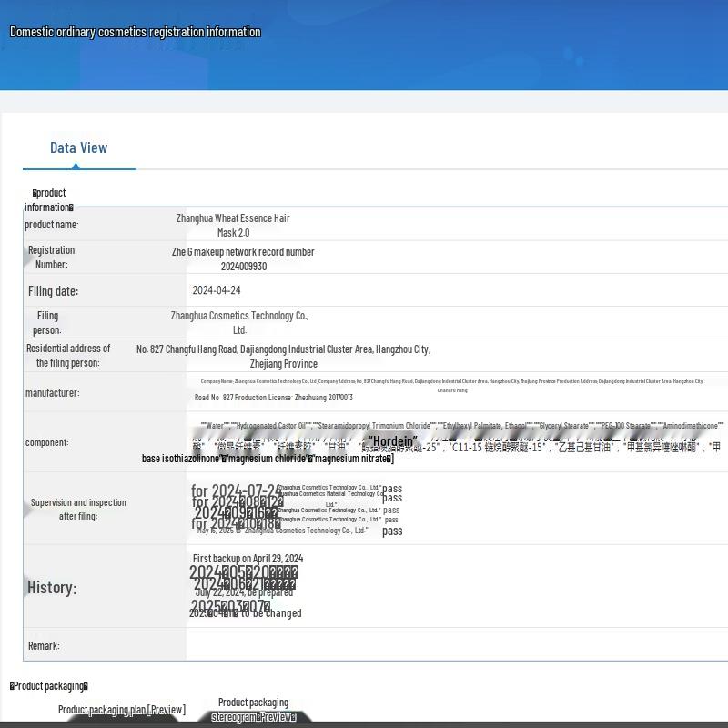Click the Domestic ordinary cosmetics registration page title
728x728 pixels.
coord(135,32)
